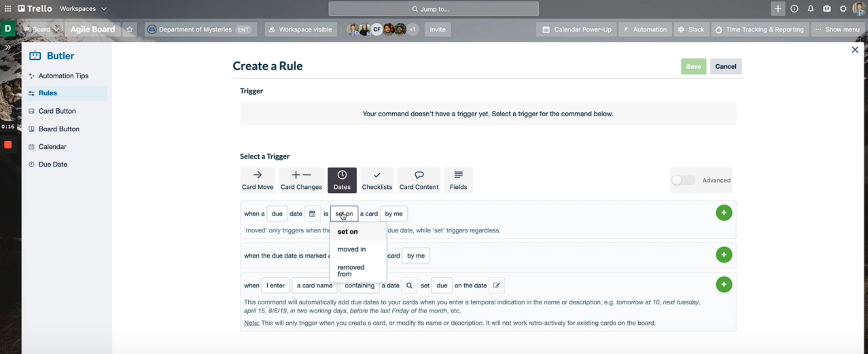Expand the collapsed sidebar chevrons
This screenshot has width=868, height=354.
coord(8,48)
